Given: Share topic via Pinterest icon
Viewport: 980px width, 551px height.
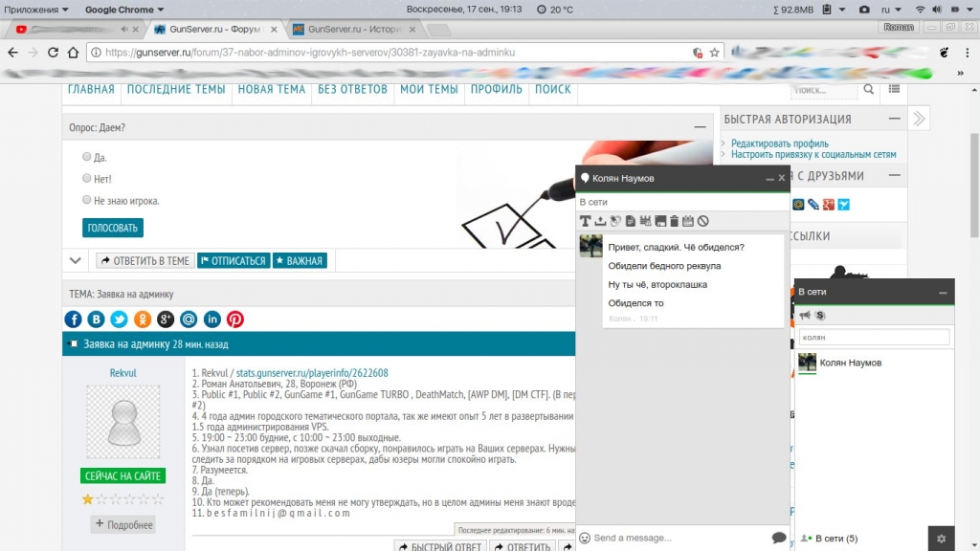Looking at the screenshot, I should (x=235, y=320).
